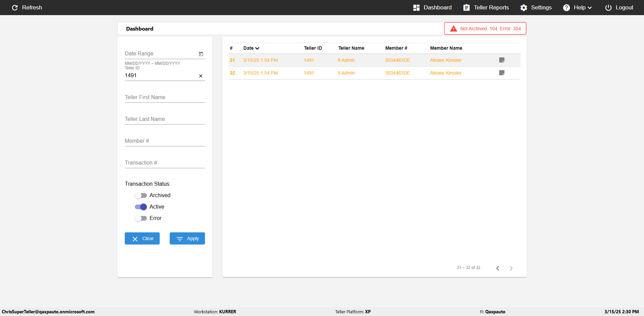Click the Dashboard panel title

(140, 29)
